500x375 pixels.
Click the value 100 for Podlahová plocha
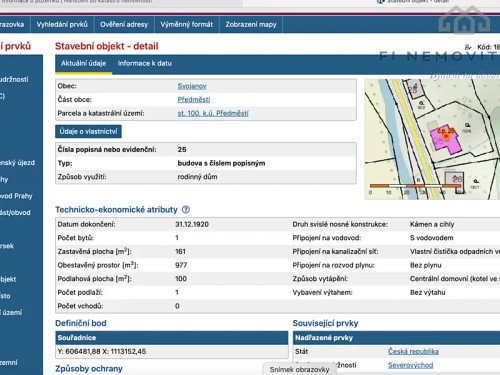[181, 279]
